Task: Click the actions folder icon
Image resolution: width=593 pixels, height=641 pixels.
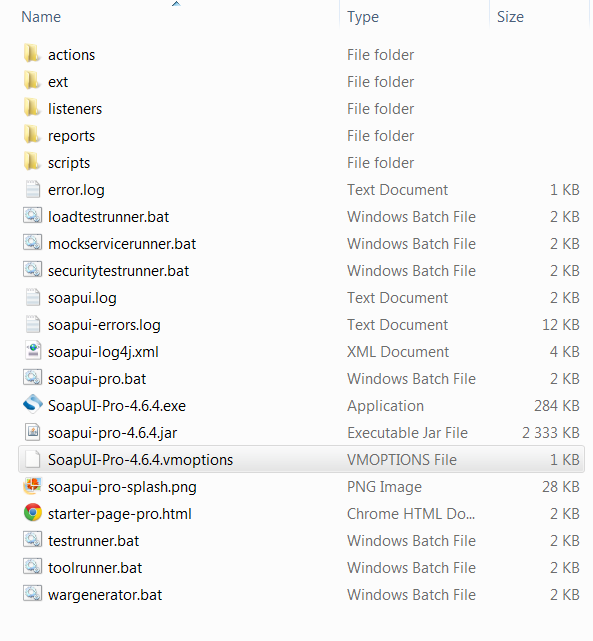Action: pos(31,54)
